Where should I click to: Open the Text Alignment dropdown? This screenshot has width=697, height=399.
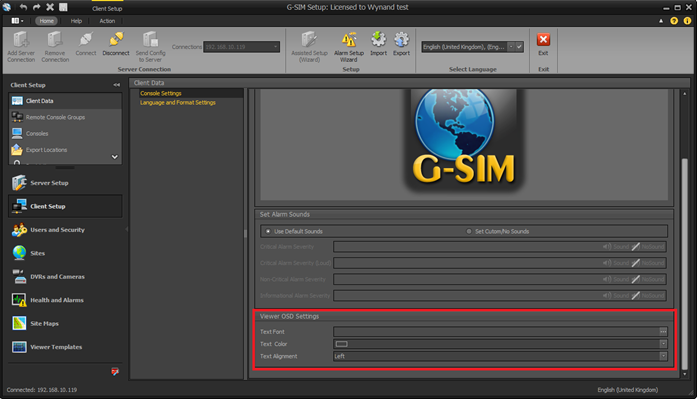coord(663,356)
